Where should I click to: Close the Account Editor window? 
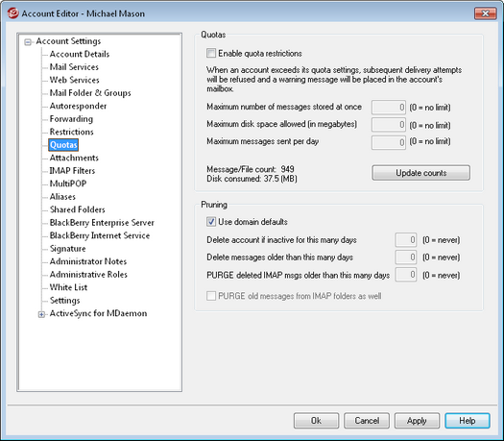[486, 13]
